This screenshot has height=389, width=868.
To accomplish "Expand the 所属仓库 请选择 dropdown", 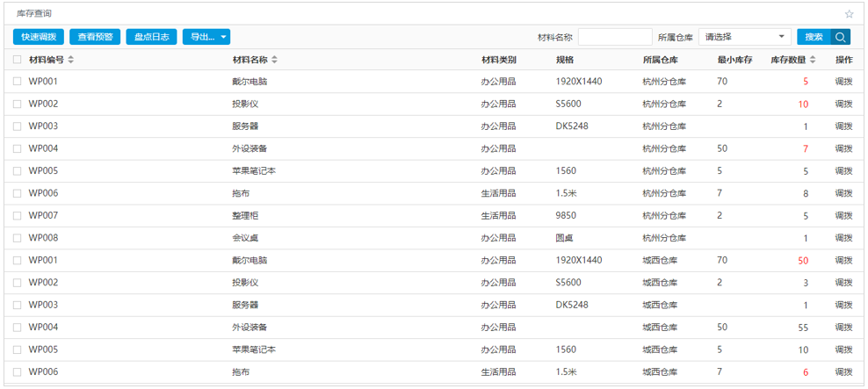I will [744, 37].
